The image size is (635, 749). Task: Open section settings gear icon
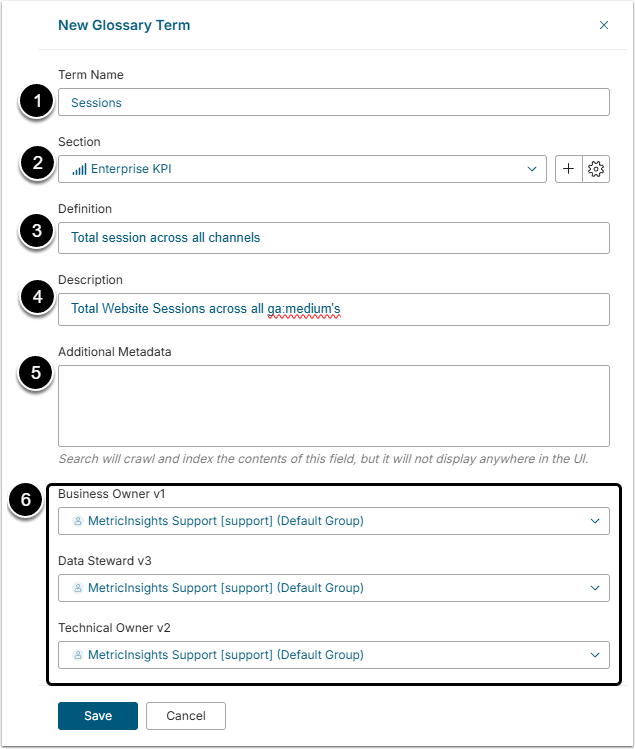click(596, 169)
